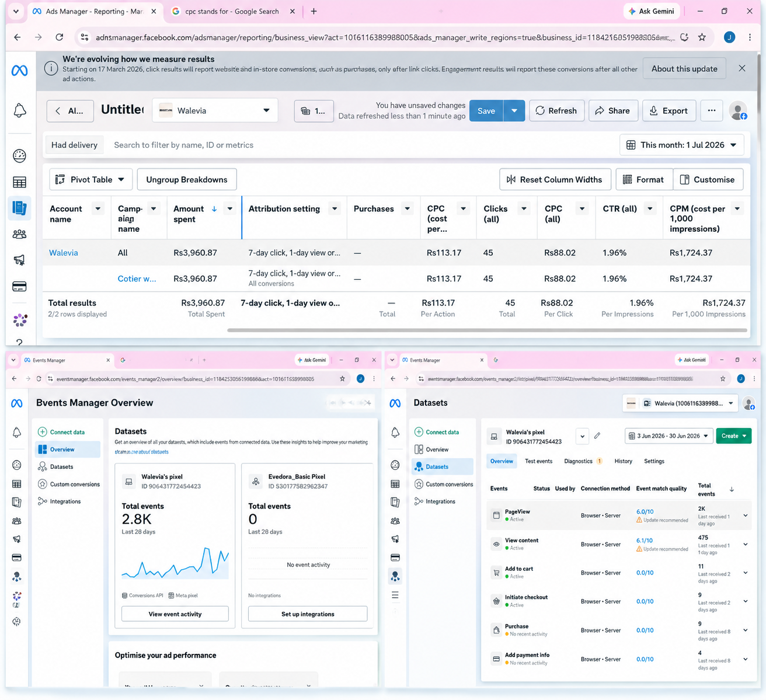Open the Walevia account dropdown
766x700 pixels.
click(215, 110)
